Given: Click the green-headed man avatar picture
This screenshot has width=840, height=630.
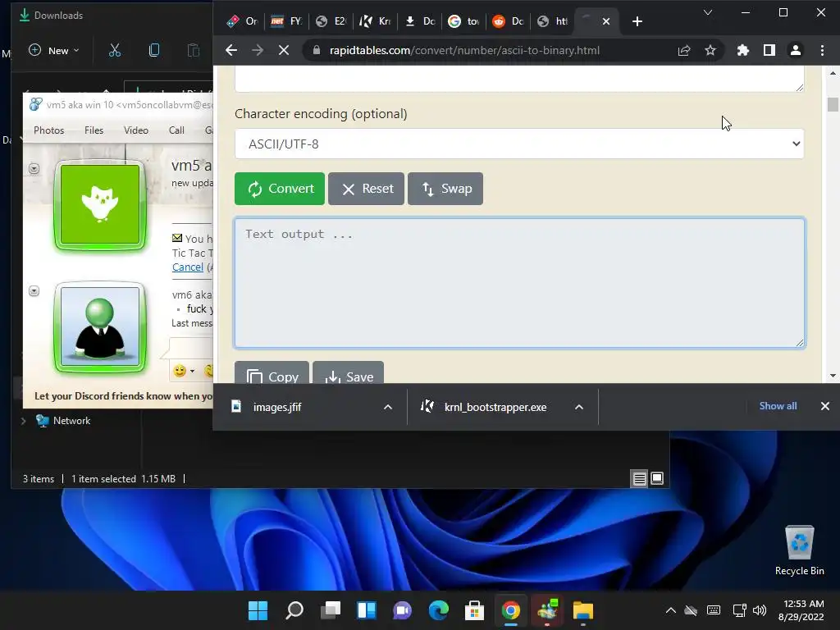Looking at the screenshot, I should tap(100, 326).
